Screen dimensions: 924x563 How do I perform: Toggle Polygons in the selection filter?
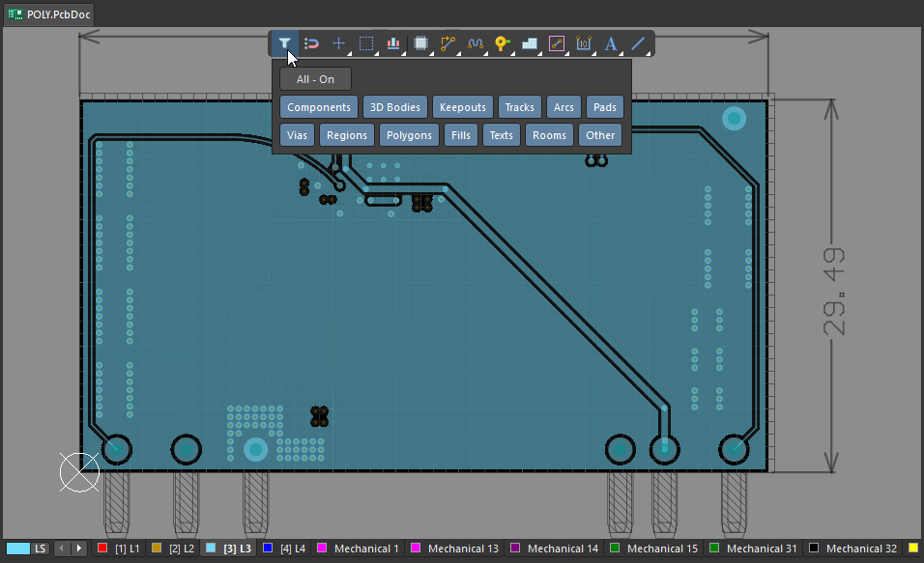point(409,135)
